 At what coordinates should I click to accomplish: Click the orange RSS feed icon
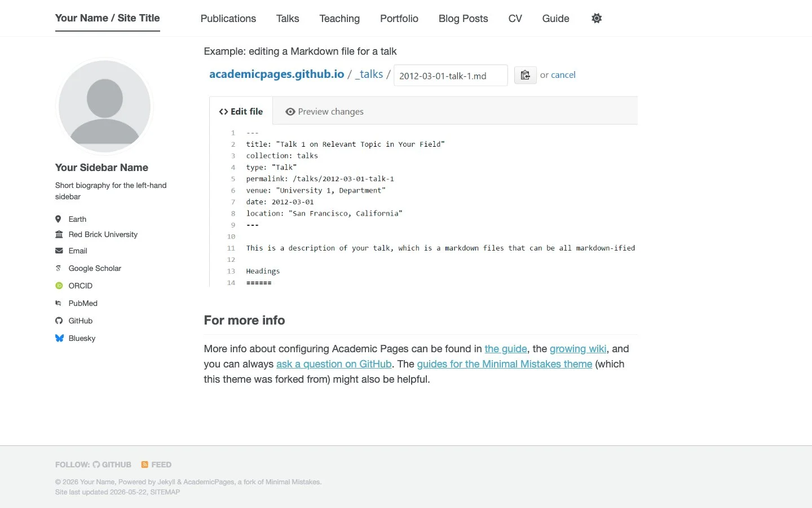145,465
